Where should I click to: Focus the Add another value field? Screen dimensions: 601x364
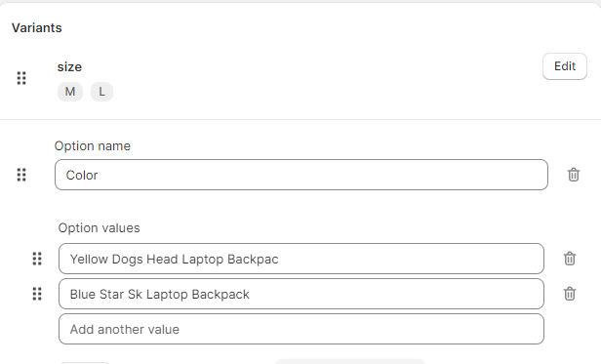click(x=301, y=329)
